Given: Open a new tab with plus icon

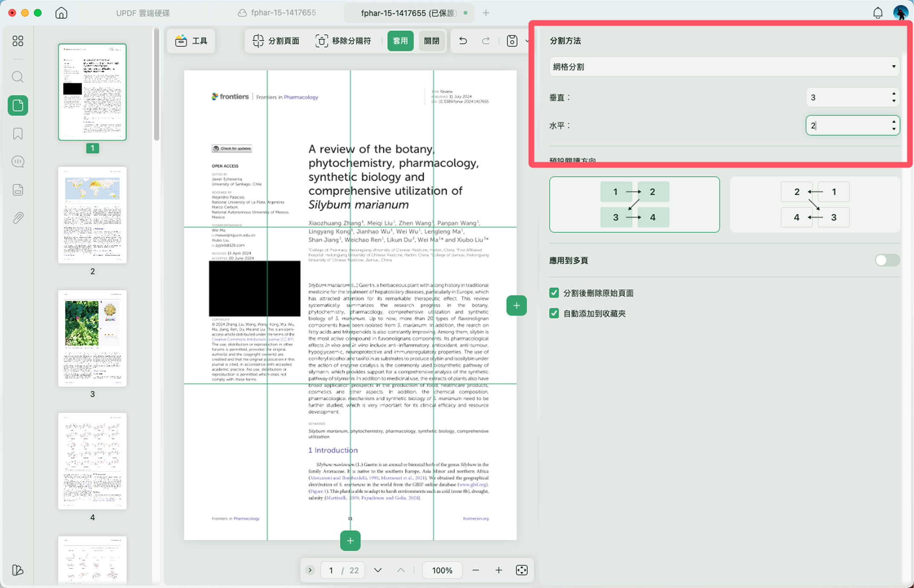Looking at the screenshot, I should pyautogui.click(x=486, y=13).
